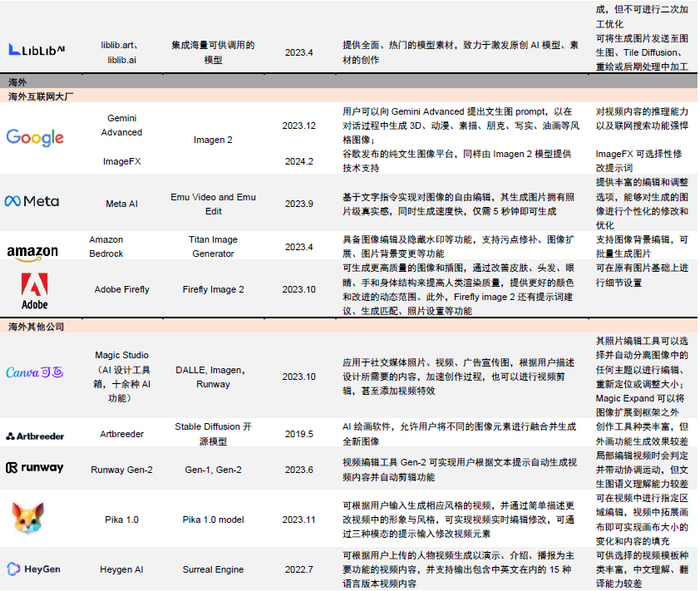The height and width of the screenshot is (591, 700).
Task: Click Emu Video and Emu Edit cell
Action: 213,204
